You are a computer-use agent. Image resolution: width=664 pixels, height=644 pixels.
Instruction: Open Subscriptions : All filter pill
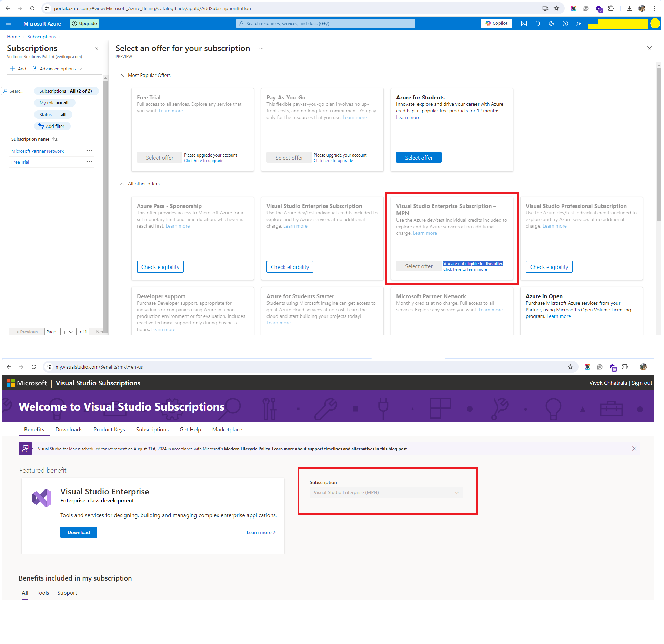pos(66,91)
